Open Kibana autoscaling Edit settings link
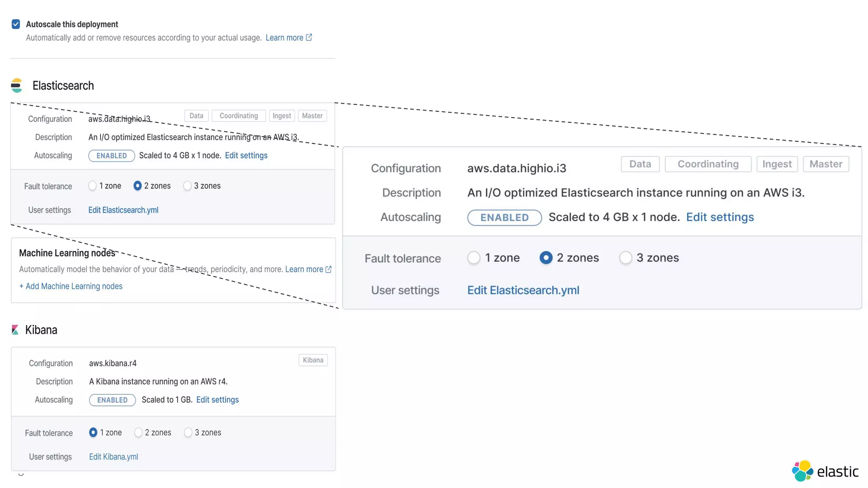 click(x=217, y=400)
